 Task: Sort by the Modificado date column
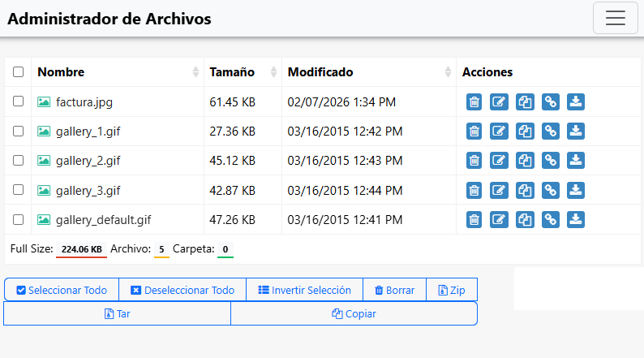tap(448, 72)
